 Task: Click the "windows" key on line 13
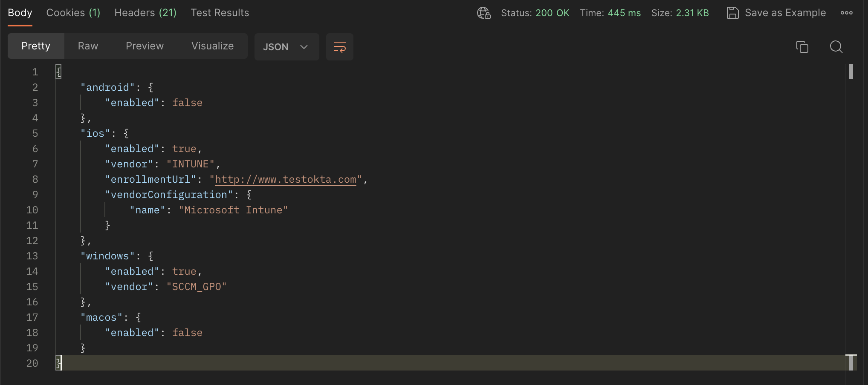click(x=107, y=256)
